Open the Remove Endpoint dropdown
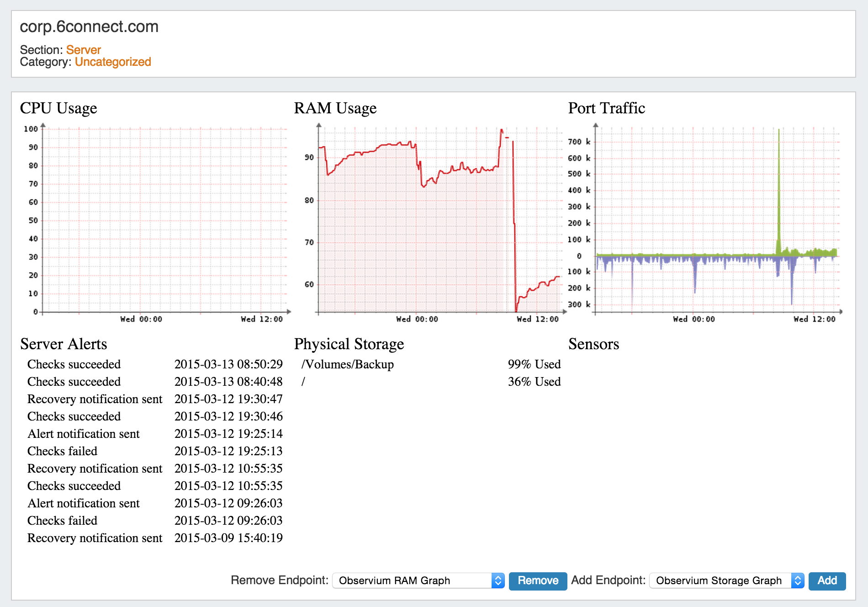The height and width of the screenshot is (607, 868). tap(418, 580)
